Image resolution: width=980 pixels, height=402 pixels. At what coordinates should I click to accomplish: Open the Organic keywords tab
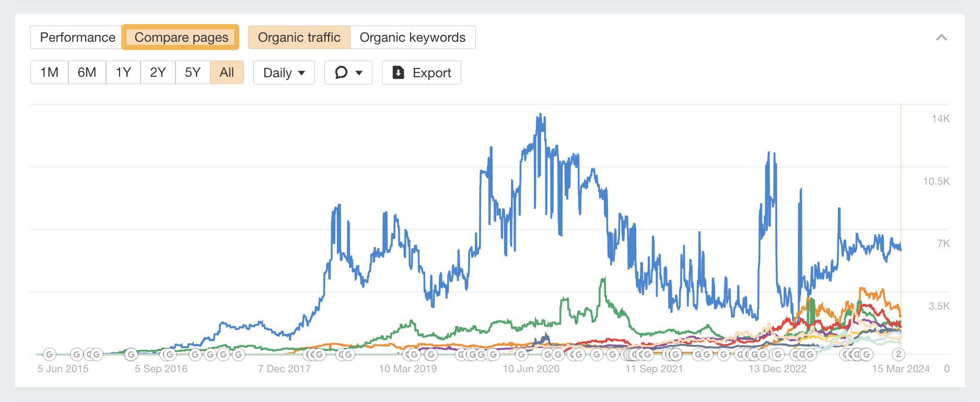pyautogui.click(x=412, y=37)
